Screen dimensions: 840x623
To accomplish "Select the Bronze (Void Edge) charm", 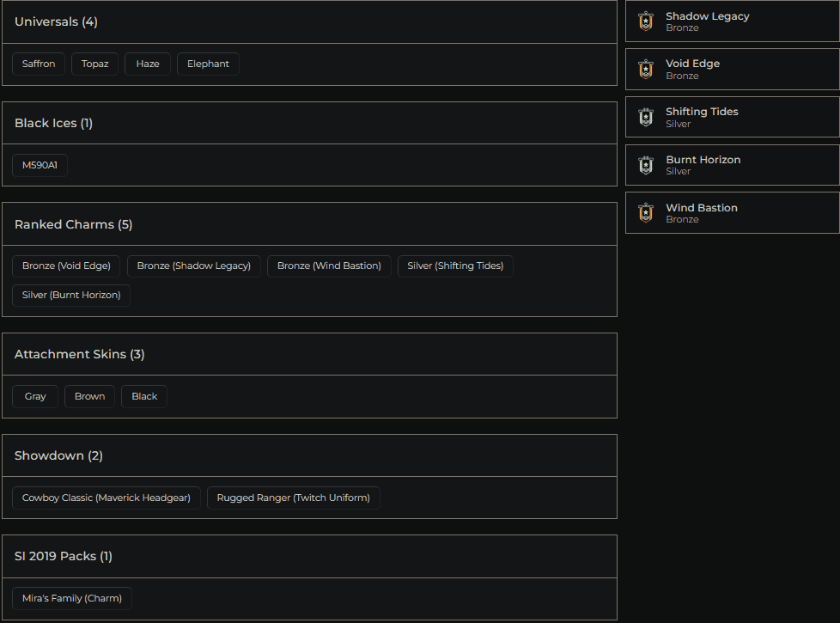I will 66,266.
